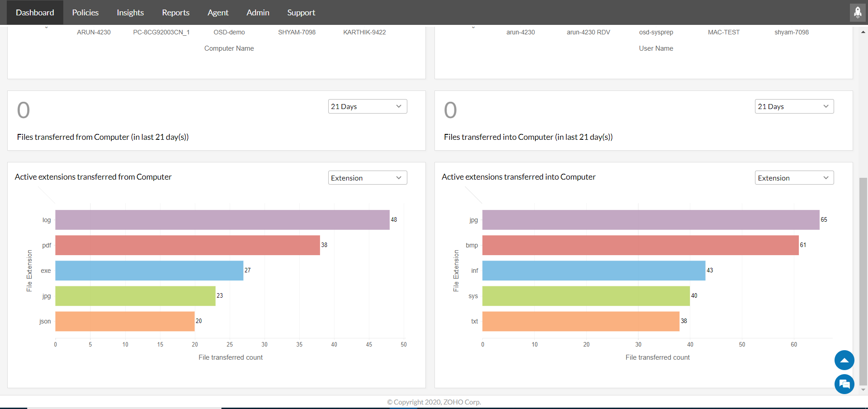The height and width of the screenshot is (409, 868).
Task: Open the Policies menu
Action: [x=85, y=13]
